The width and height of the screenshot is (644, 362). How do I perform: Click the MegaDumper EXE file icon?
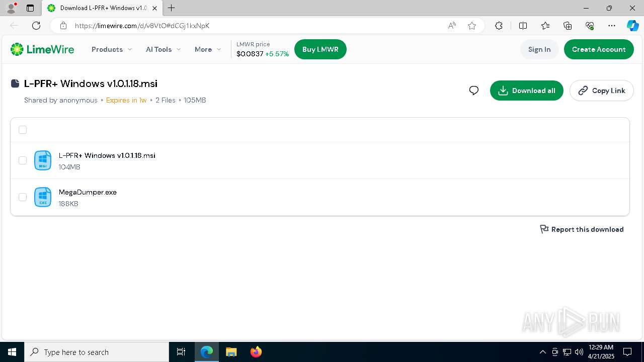pyautogui.click(x=43, y=197)
